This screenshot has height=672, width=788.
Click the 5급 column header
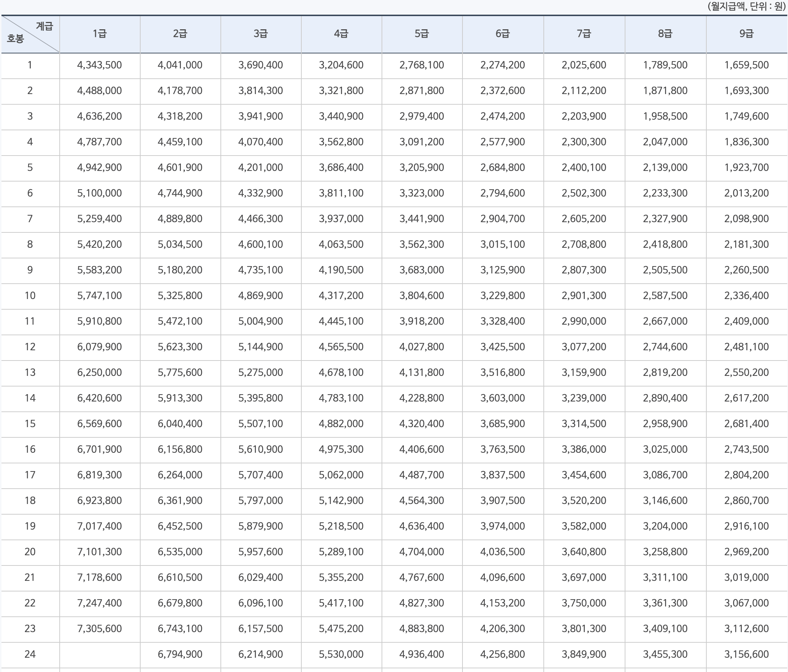pyautogui.click(x=422, y=34)
